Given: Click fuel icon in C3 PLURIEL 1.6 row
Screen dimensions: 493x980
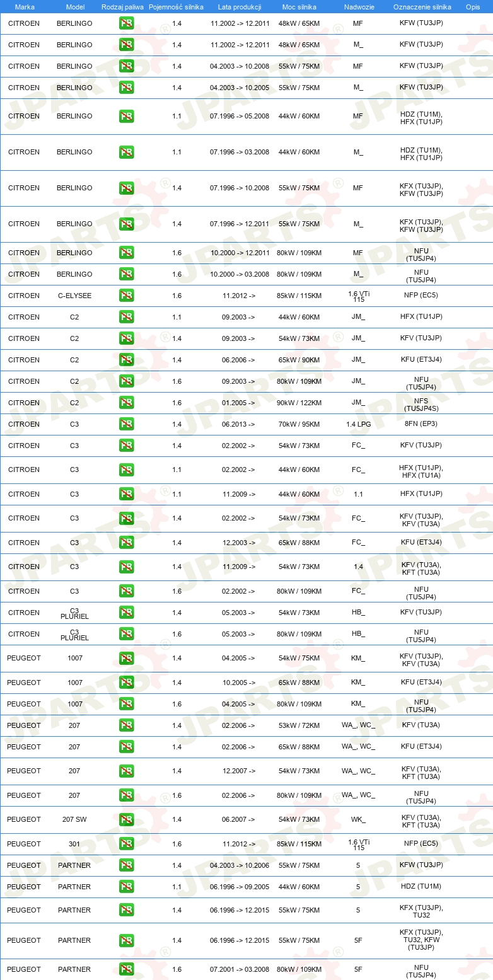Looking at the screenshot, I should [126, 634].
